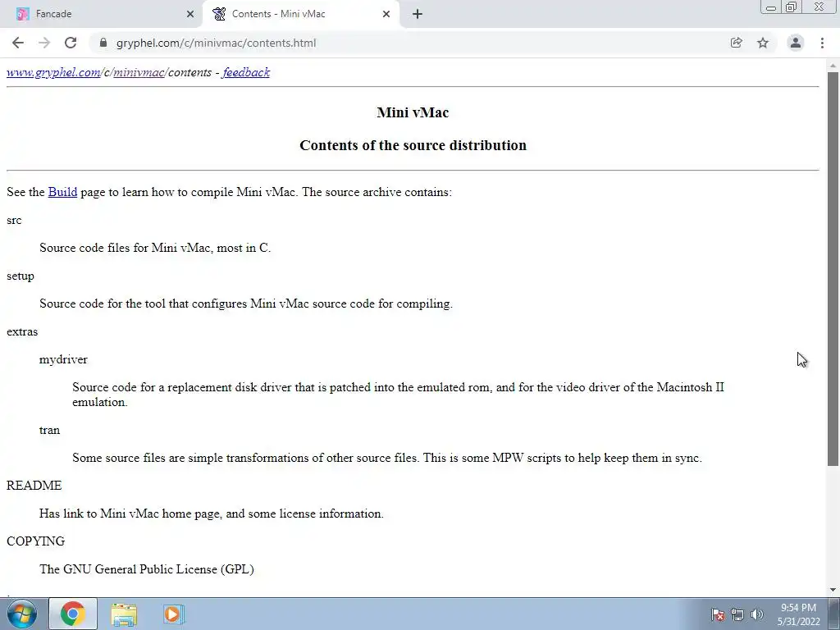Click 'The GNU General Public License (GPL)' text
This screenshot has width=840, height=630.
pos(146,569)
